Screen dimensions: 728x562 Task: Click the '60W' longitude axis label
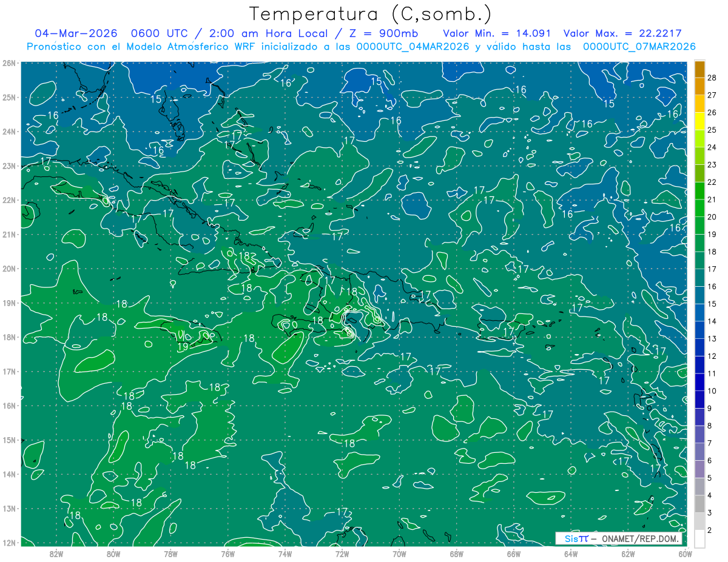[685, 554]
